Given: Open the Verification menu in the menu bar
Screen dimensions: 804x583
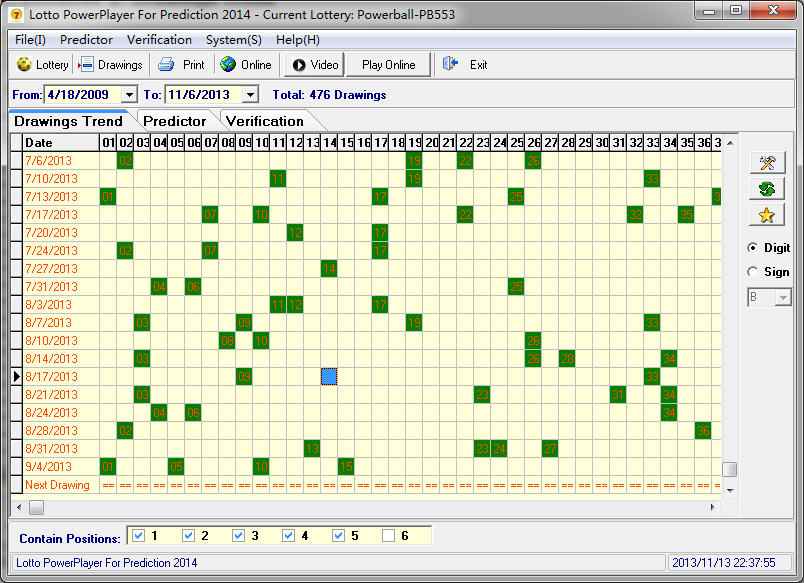Looking at the screenshot, I should pyautogui.click(x=159, y=39).
